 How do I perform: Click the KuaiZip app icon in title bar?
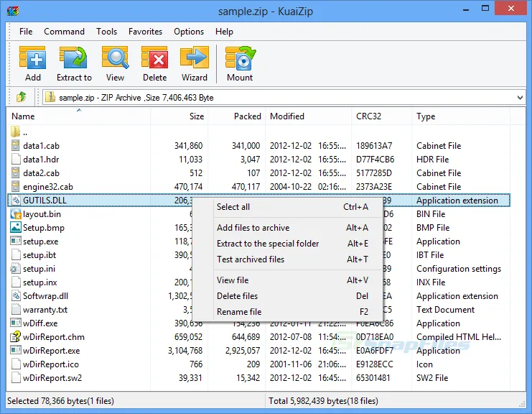point(13,11)
